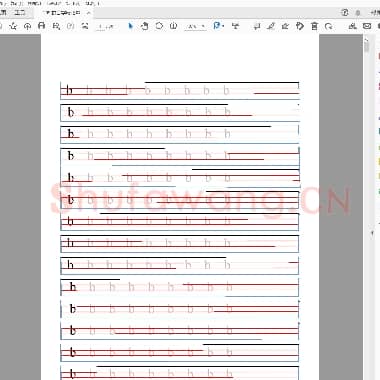Rotate the page with the rotate icon
The image size is (380, 380).
click(329, 26)
